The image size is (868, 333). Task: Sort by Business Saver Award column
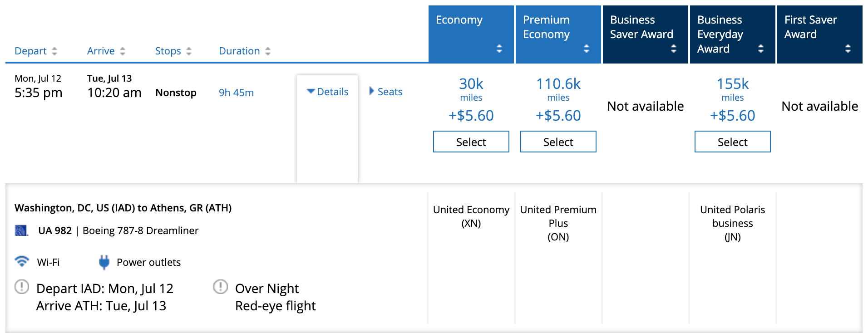tap(673, 49)
